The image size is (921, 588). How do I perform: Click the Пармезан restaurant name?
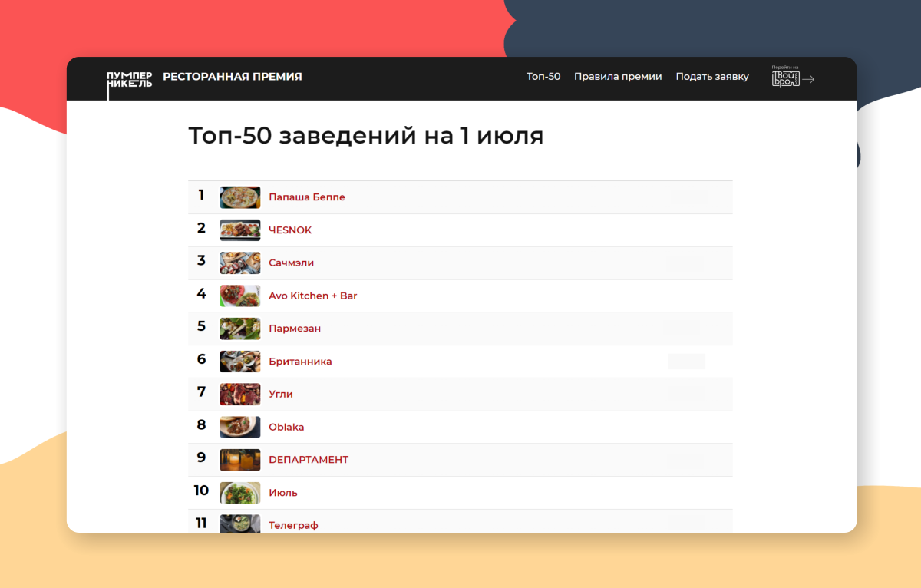click(x=295, y=329)
